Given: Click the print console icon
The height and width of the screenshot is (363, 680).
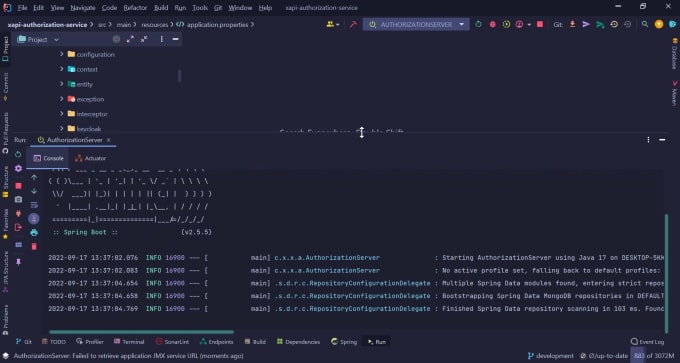Looking at the screenshot, I should click(34, 233).
